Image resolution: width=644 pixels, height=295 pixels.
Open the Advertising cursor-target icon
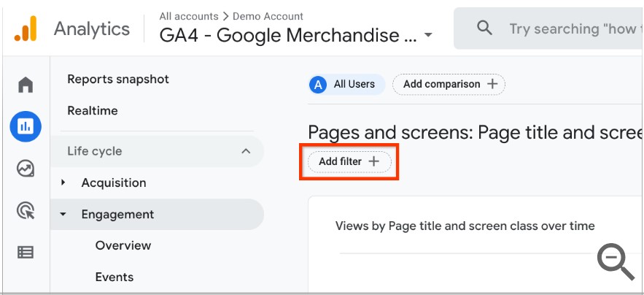point(26,211)
